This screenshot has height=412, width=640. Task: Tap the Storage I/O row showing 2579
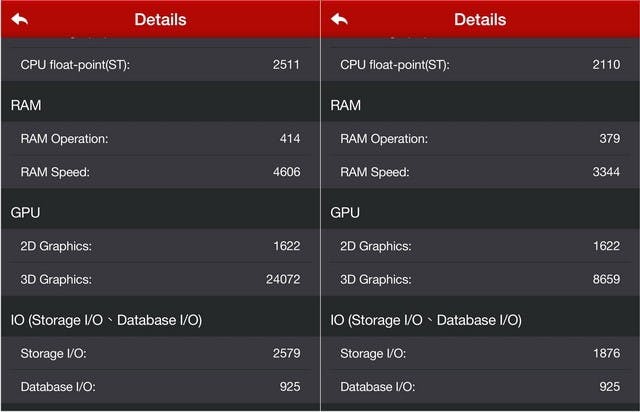pyautogui.click(x=160, y=353)
